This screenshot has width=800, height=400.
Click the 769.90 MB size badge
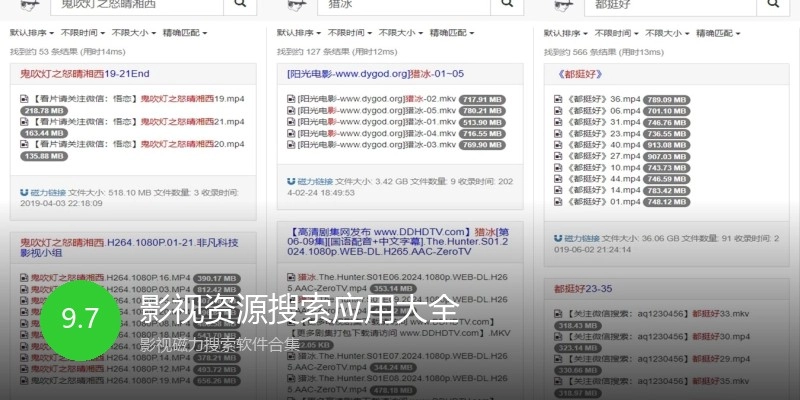(482, 145)
